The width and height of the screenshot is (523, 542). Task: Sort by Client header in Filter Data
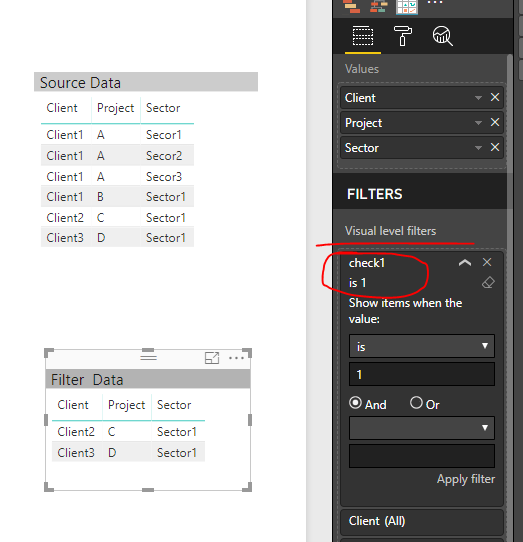pos(73,405)
